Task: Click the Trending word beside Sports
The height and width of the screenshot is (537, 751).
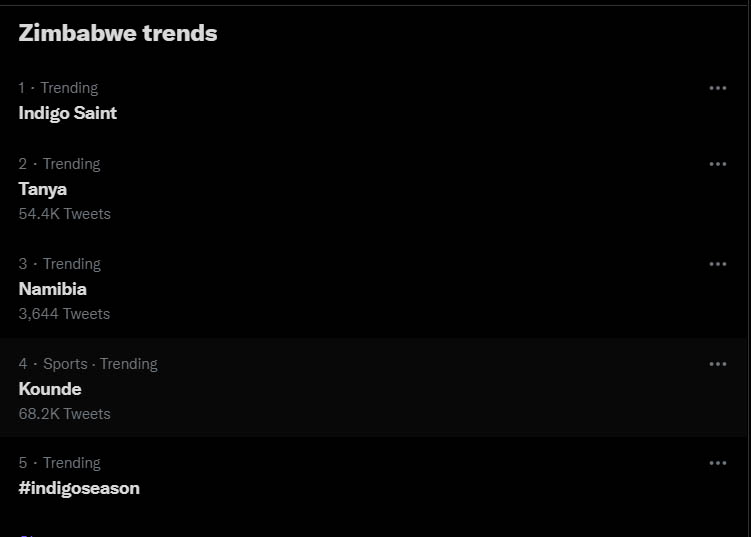Action: [x=128, y=364]
